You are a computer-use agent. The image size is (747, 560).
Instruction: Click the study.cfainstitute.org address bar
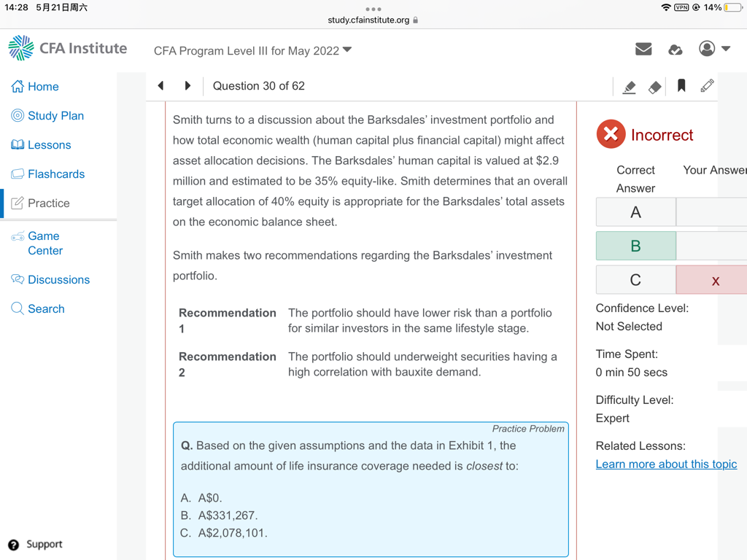tap(373, 20)
